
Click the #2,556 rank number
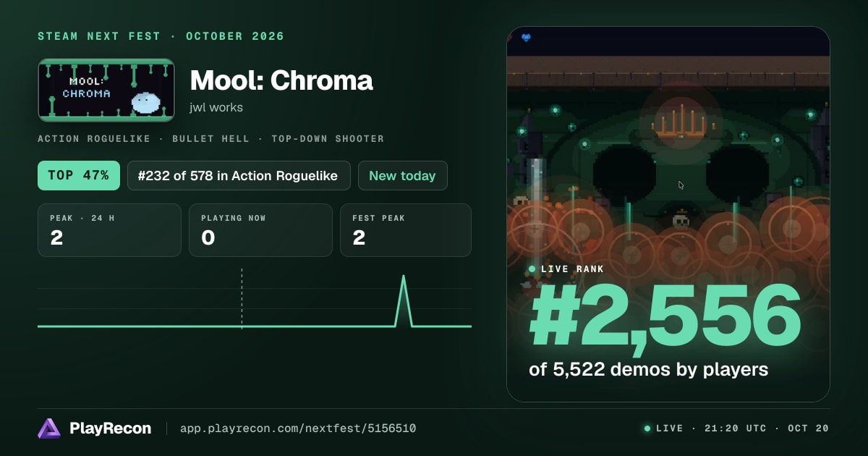coord(665,317)
